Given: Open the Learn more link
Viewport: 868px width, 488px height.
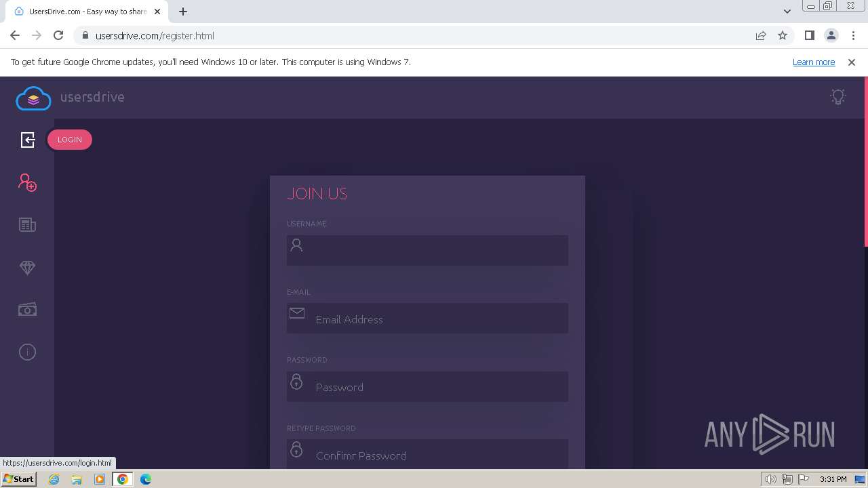Looking at the screenshot, I should point(814,62).
